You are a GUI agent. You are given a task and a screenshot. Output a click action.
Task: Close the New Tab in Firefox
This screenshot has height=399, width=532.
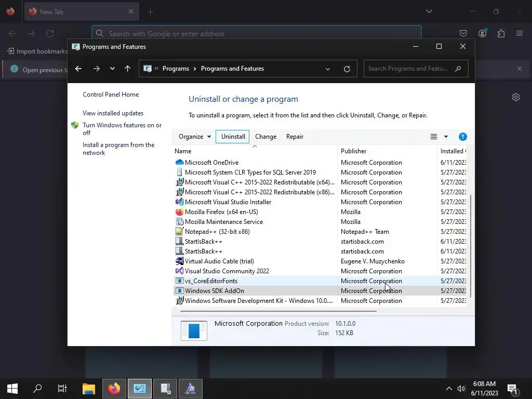(x=130, y=11)
